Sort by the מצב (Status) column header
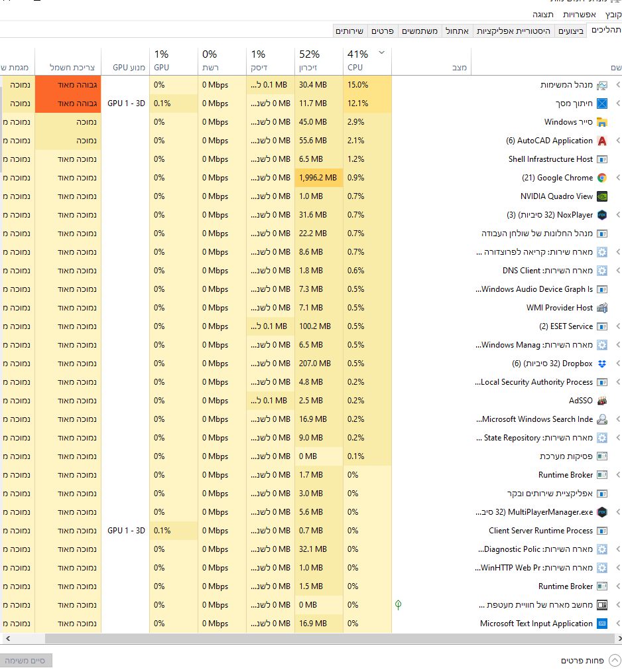622x672 pixels. (432, 61)
